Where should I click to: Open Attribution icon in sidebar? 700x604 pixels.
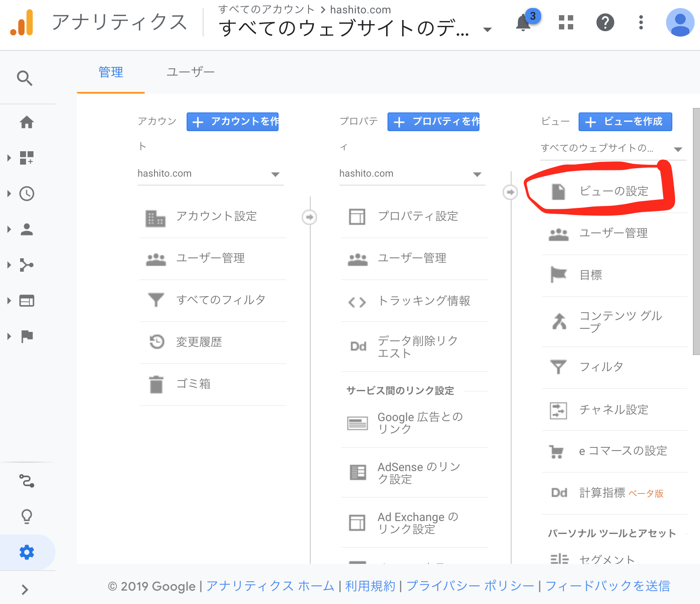point(27,481)
